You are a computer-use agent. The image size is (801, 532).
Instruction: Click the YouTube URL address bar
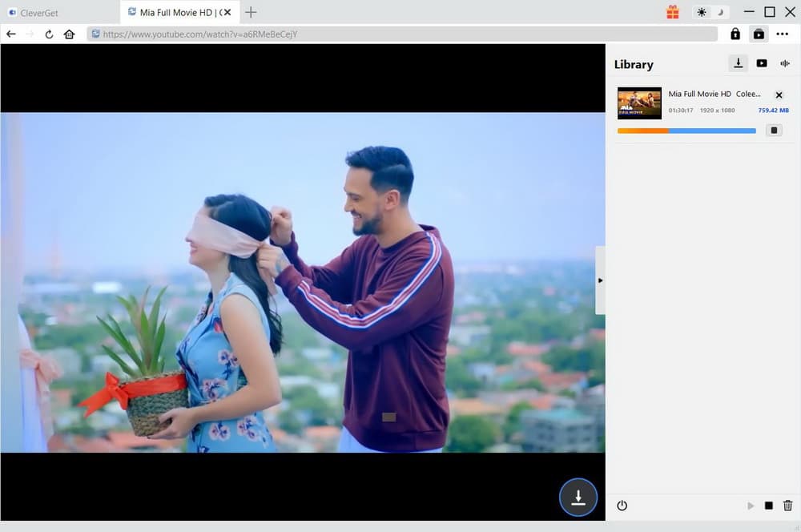tap(402, 34)
